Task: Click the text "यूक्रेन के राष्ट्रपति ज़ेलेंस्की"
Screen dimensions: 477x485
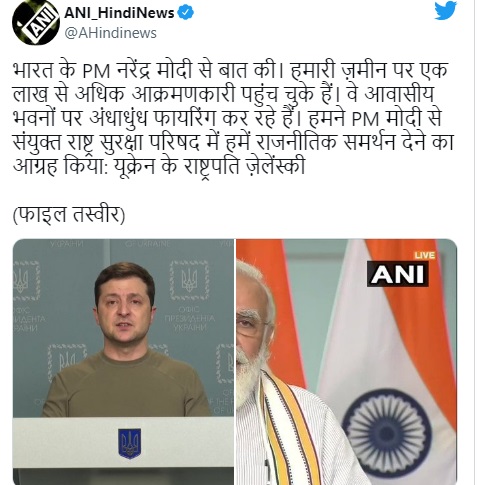Action: 209,165
